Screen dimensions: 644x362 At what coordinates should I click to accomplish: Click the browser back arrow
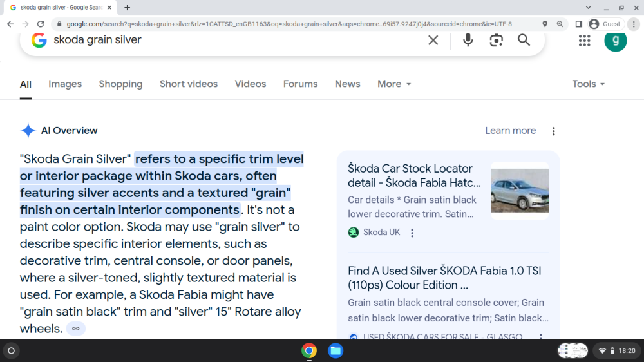(10, 24)
